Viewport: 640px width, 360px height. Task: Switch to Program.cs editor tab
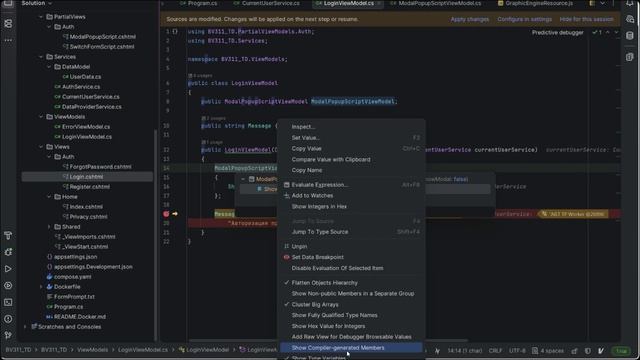[198, 3]
